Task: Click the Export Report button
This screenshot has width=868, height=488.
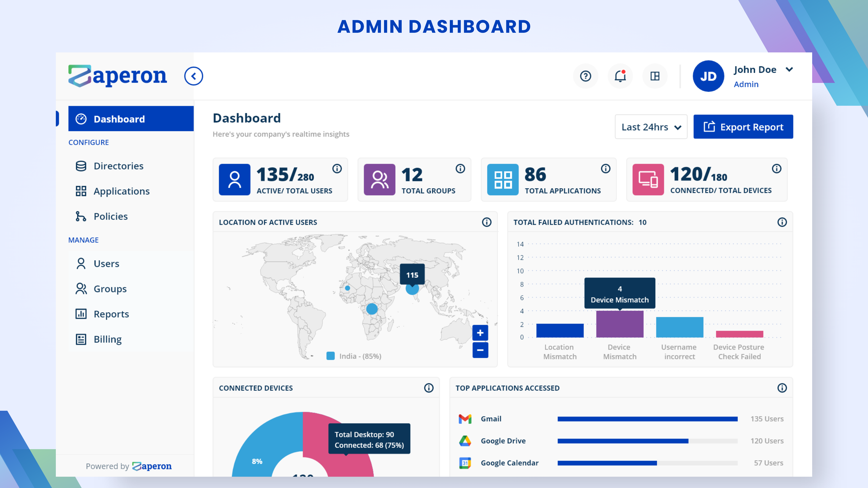Action: click(743, 127)
